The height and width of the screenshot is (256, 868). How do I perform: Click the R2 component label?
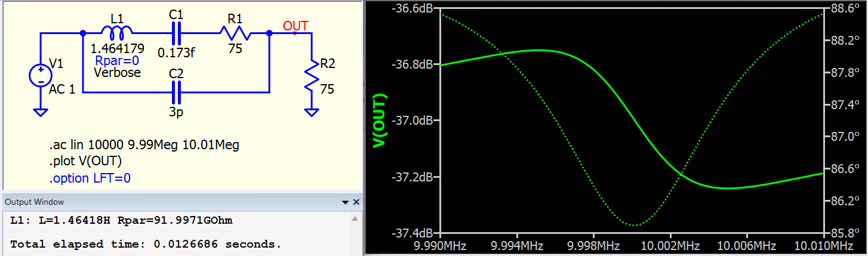tap(328, 63)
